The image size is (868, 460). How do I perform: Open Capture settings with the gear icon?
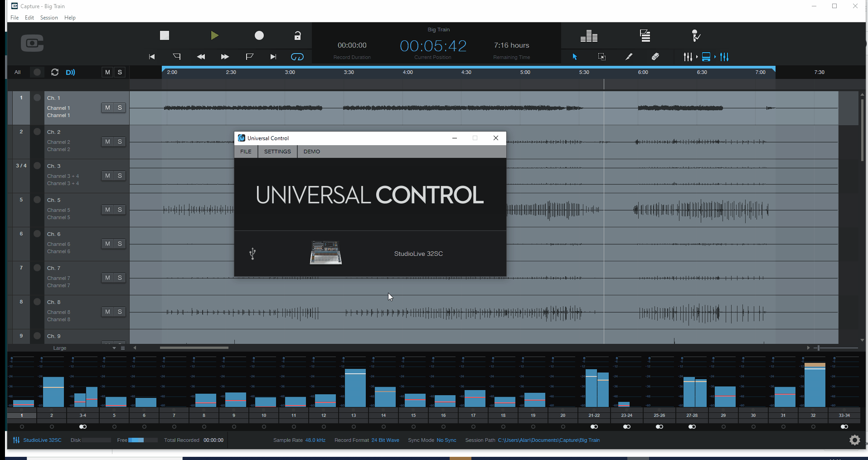pyautogui.click(x=854, y=440)
